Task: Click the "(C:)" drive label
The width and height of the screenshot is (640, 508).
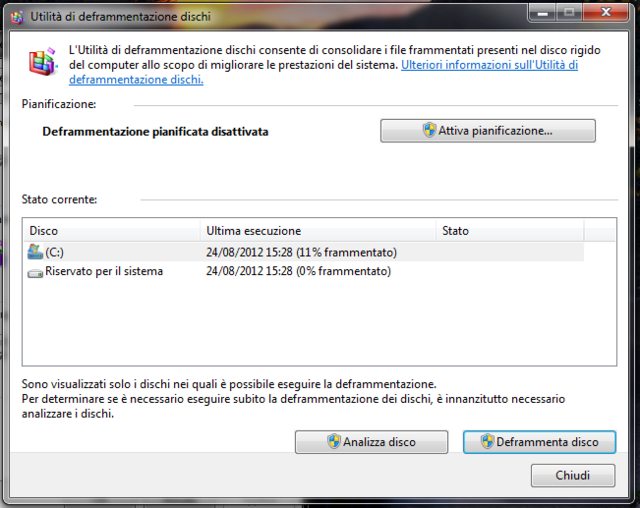Action: 54,252
